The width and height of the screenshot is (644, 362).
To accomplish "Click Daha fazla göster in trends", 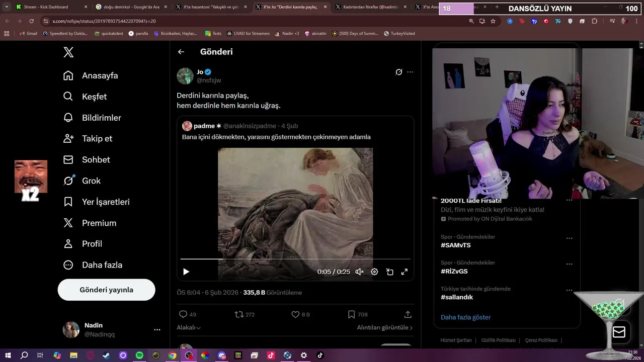I will (466, 317).
